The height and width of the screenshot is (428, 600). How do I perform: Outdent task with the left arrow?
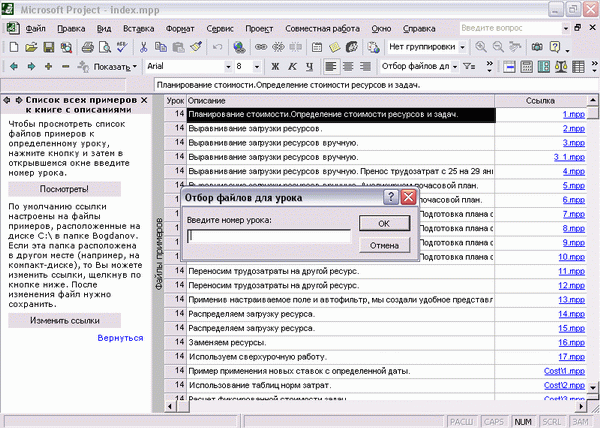pos(14,67)
